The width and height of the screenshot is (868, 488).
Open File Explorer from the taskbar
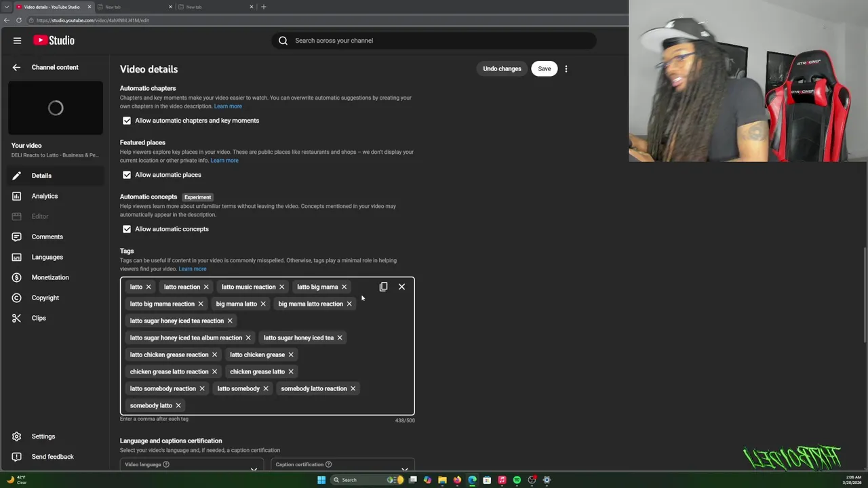click(x=442, y=480)
